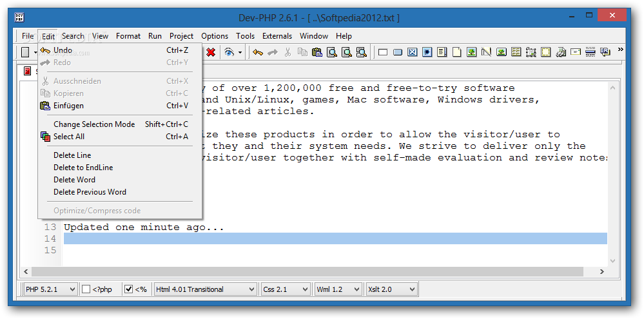Viewport: 644px width, 319px height.
Task: Click the form with handles icon
Action: (x=531, y=53)
